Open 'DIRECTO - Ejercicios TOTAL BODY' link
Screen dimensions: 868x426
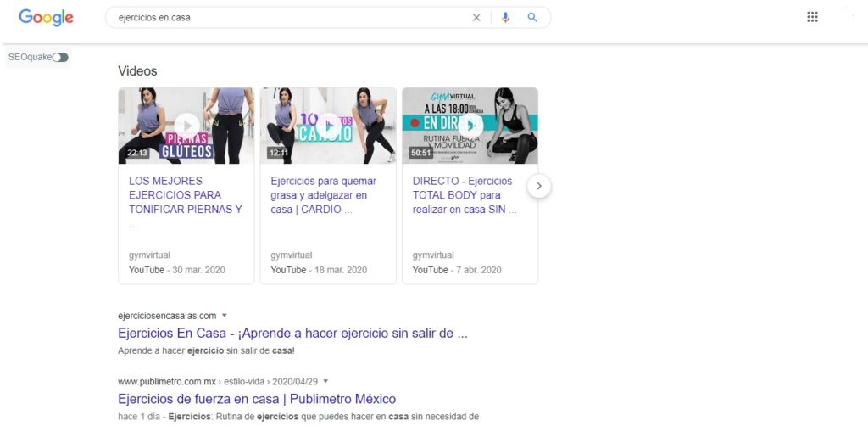(465, 195)
